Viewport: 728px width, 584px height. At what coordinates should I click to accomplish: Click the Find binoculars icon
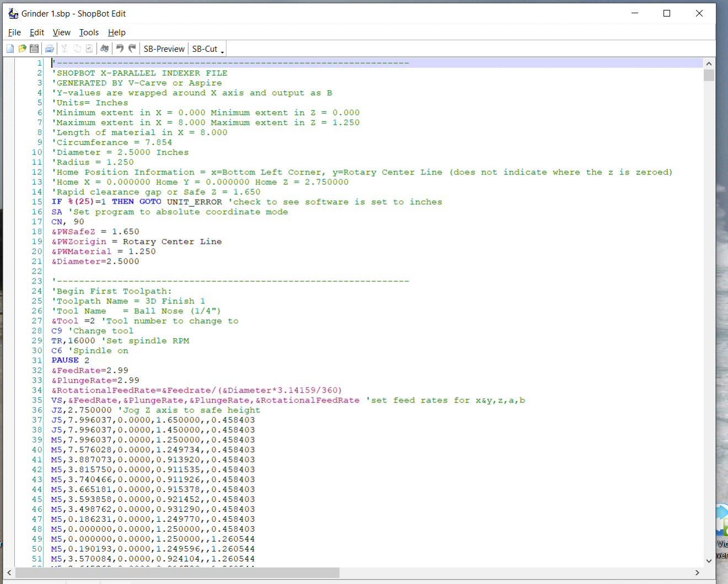104,49
